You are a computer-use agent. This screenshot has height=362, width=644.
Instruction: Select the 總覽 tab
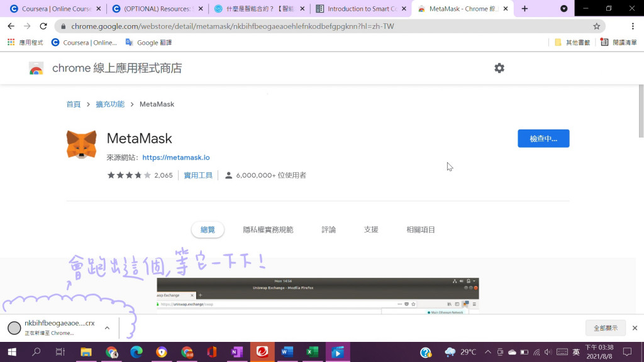tap(208, 230)
